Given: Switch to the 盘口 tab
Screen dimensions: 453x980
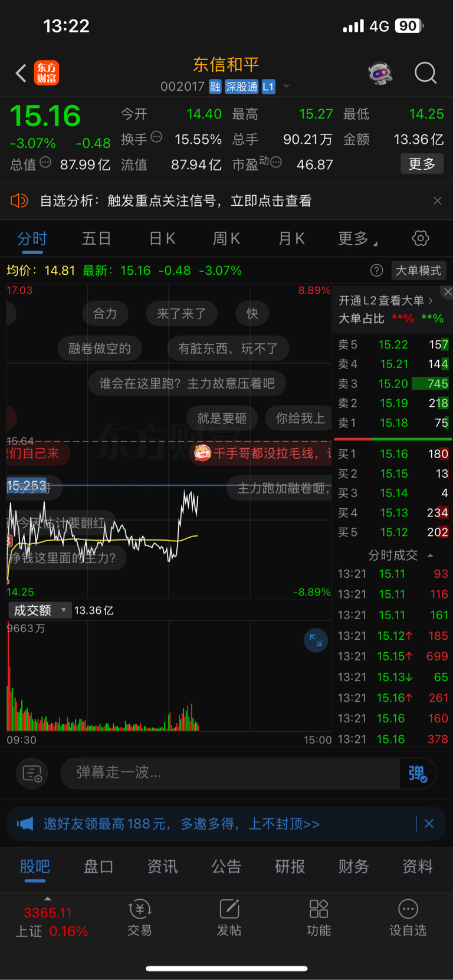Looking at the screenshot, I should [99, 867].
